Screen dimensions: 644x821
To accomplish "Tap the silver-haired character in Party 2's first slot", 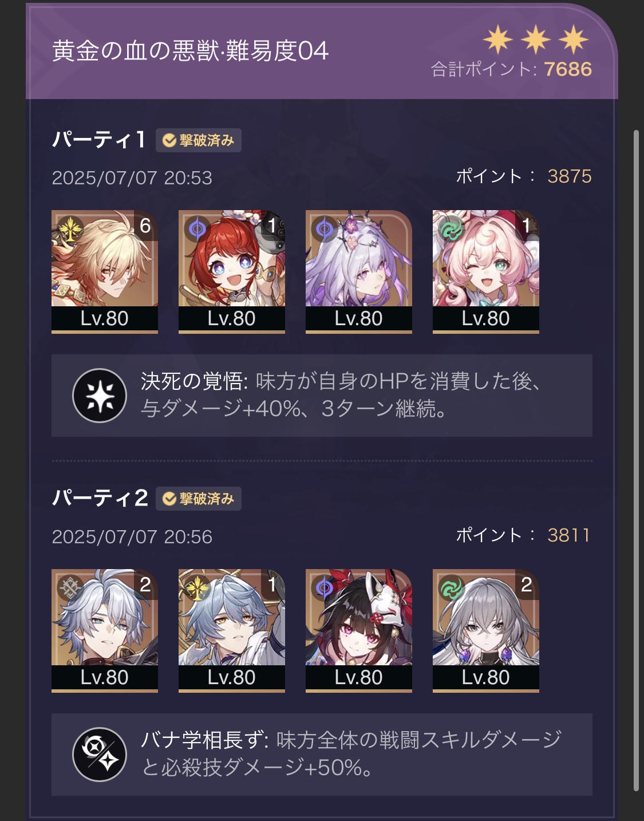I will pyautogui.click(x=105, y=630).
